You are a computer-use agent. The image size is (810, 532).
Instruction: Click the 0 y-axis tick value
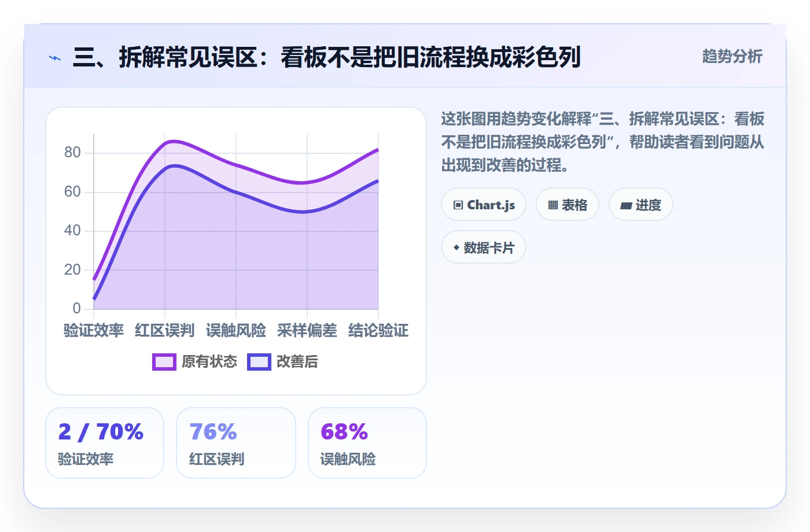77,309
